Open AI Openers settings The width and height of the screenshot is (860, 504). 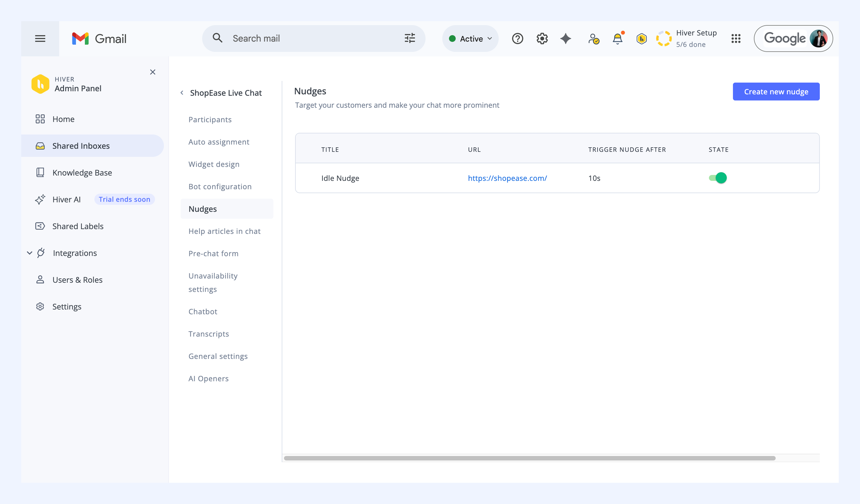coord(209,379)
